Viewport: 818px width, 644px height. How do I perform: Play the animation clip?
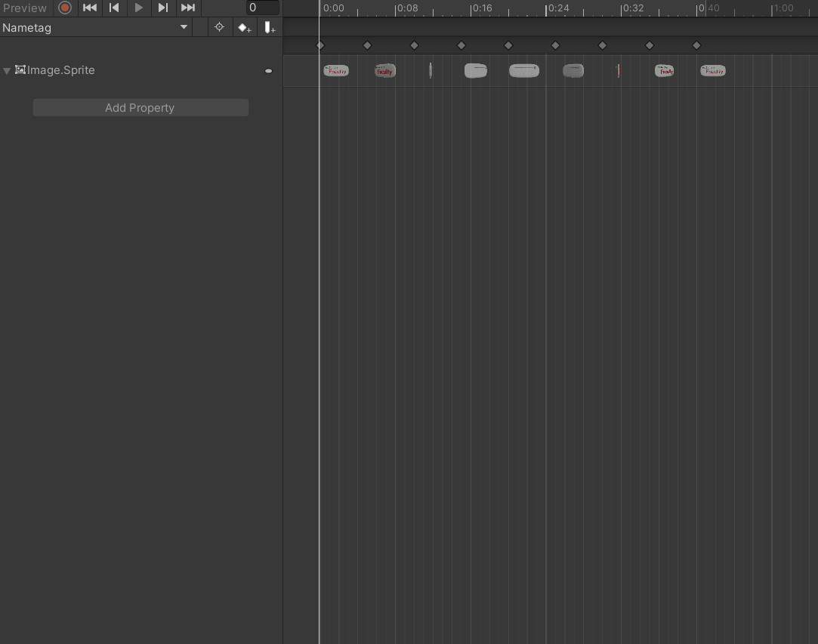(x=139, y=8)
